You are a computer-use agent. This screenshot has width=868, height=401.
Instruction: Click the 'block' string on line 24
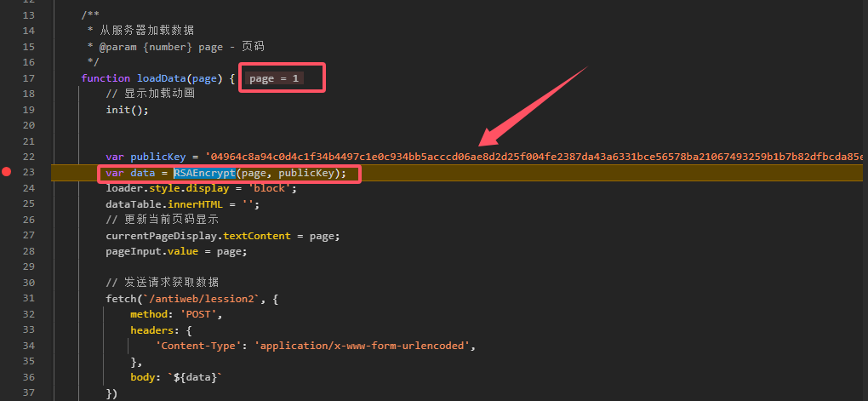[x=271, y=188]
